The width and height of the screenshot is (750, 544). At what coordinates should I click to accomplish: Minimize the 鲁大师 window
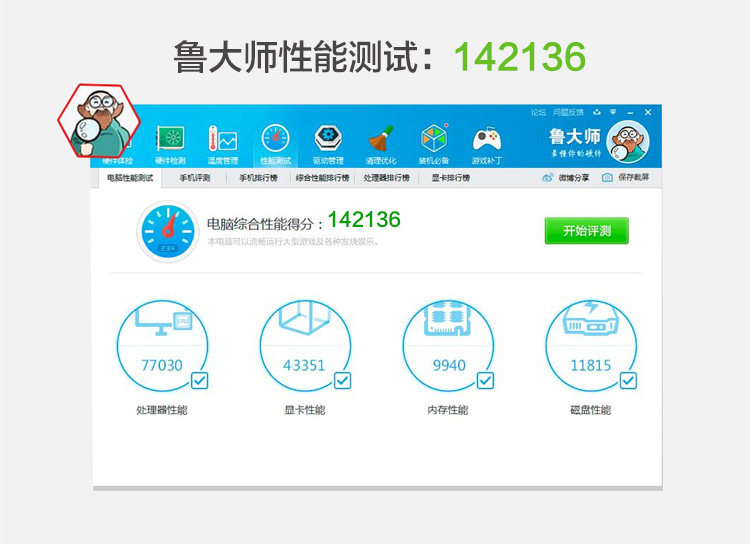click(630, 112)
